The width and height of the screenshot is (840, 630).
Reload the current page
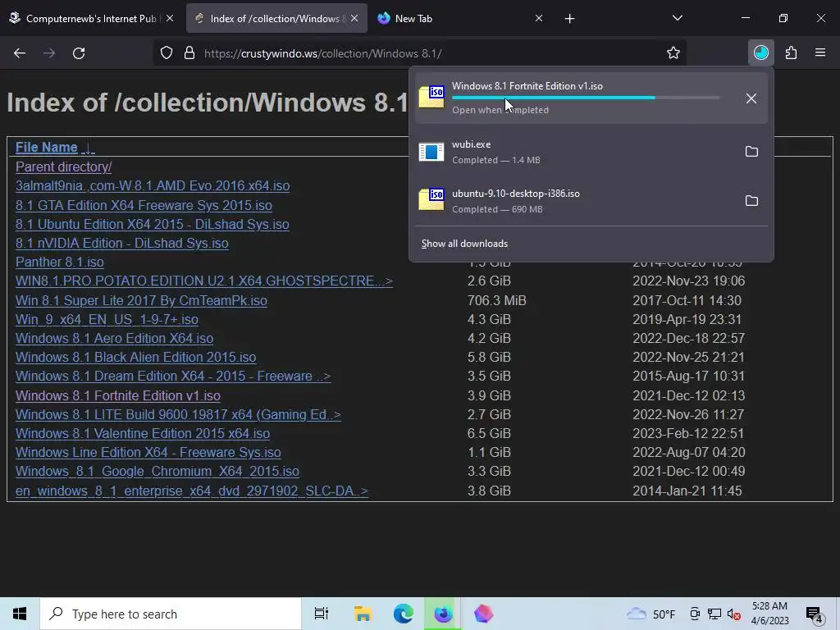(79, 53)
